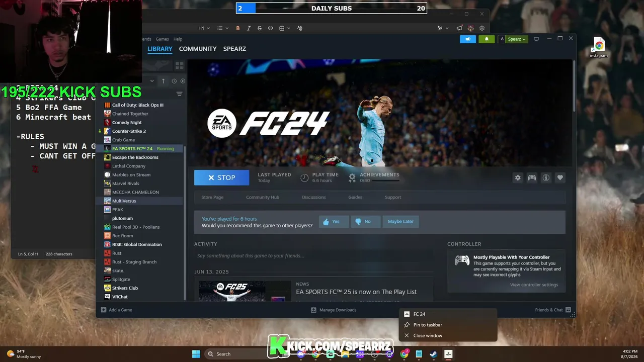Open the Store Page link
The height and width of the screenshot is (362, 644).
tap(212, 198)
